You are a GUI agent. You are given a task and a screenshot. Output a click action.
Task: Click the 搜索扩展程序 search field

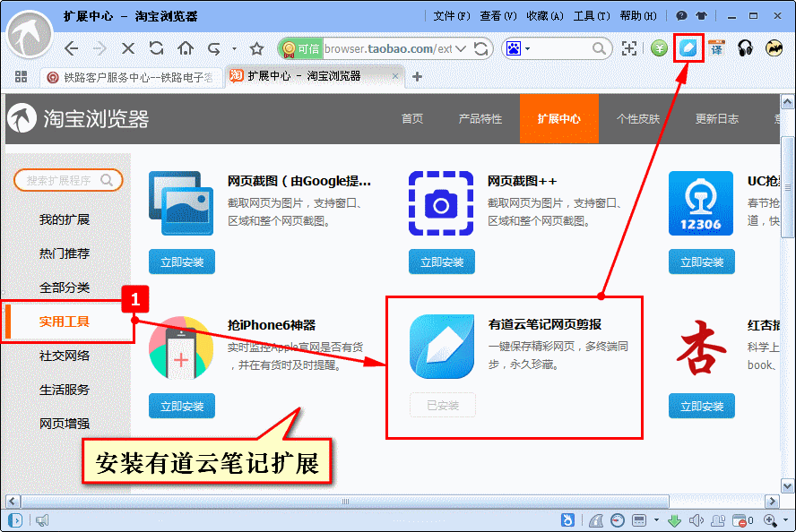coord(68,180)
